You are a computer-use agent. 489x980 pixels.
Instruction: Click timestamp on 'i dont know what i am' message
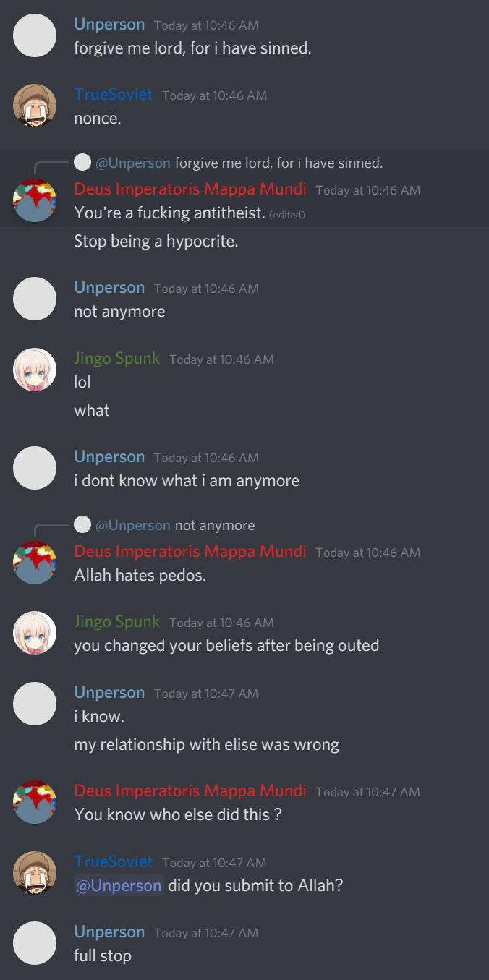206,458
